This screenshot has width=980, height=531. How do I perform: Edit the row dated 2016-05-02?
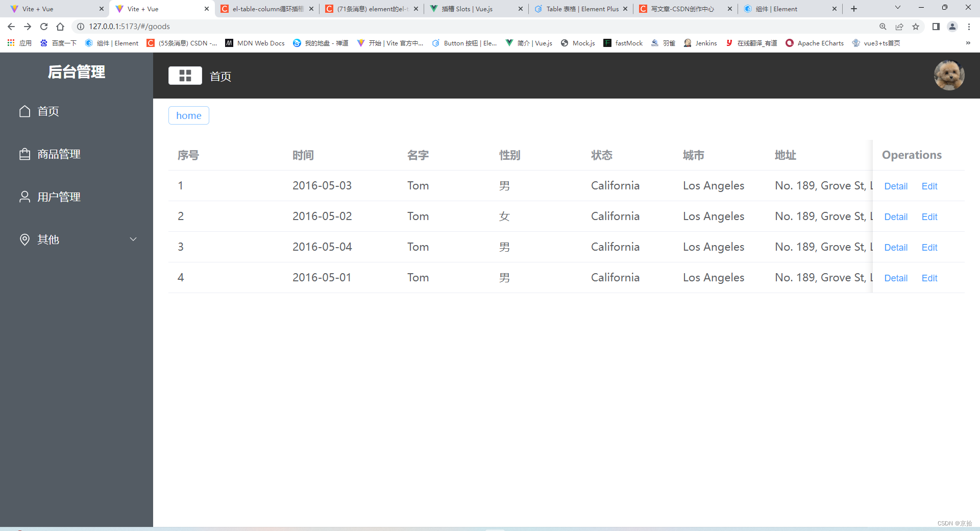929,217
